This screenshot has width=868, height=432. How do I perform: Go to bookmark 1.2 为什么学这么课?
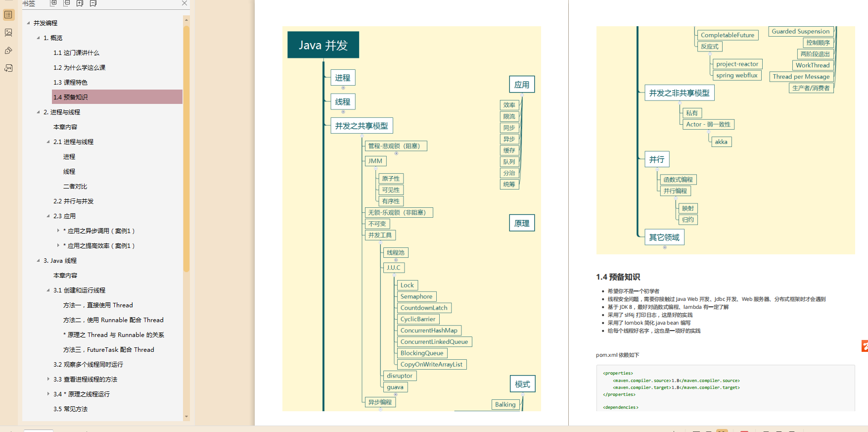pyautogui.click(x=79, y=67)
